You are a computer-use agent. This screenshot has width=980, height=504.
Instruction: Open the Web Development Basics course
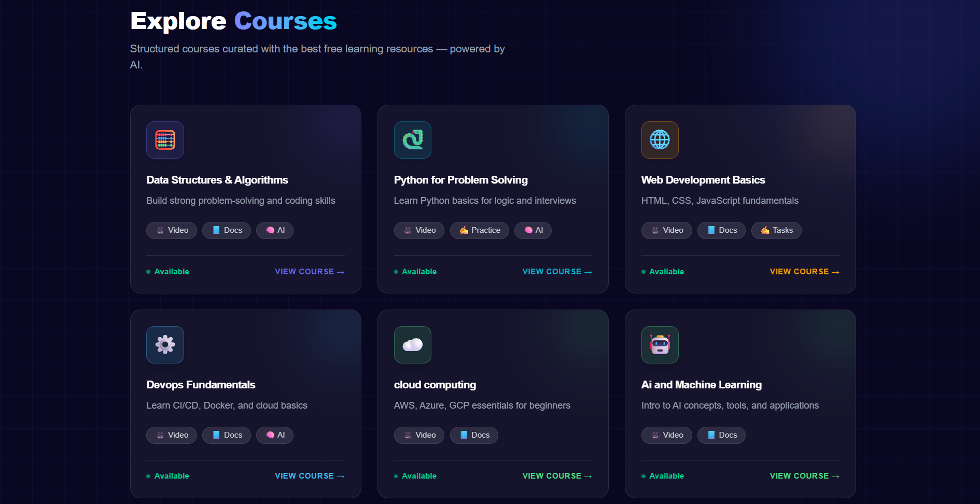click(804, 271)
